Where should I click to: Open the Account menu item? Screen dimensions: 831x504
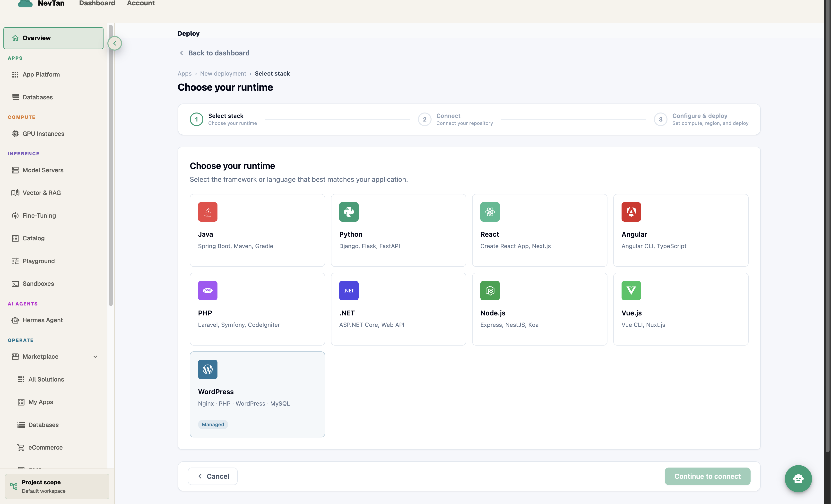click(141, 3)
